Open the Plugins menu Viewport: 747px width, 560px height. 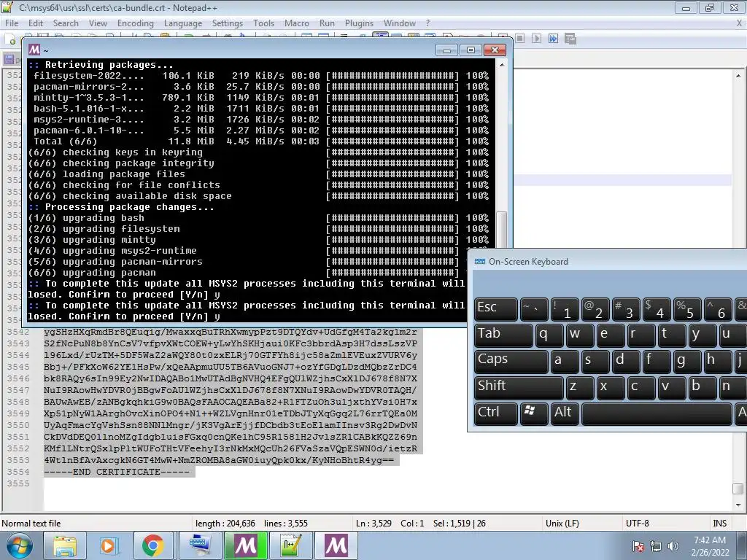tap(359, 23)
